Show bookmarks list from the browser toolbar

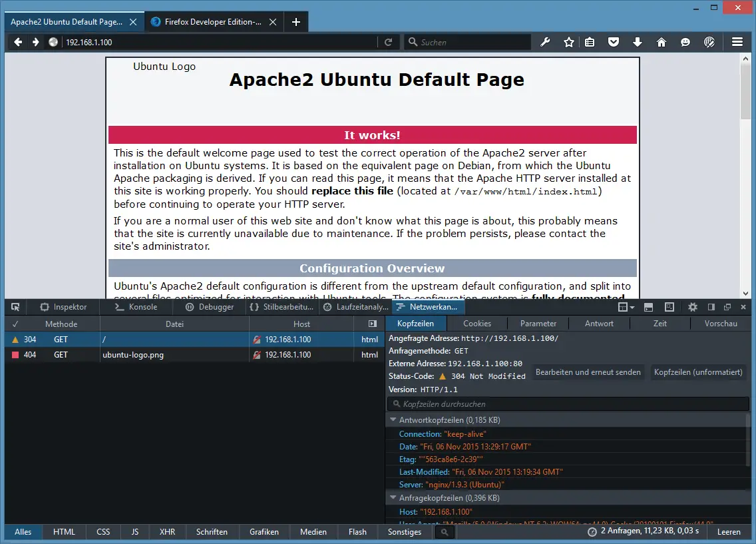point(590,43)
